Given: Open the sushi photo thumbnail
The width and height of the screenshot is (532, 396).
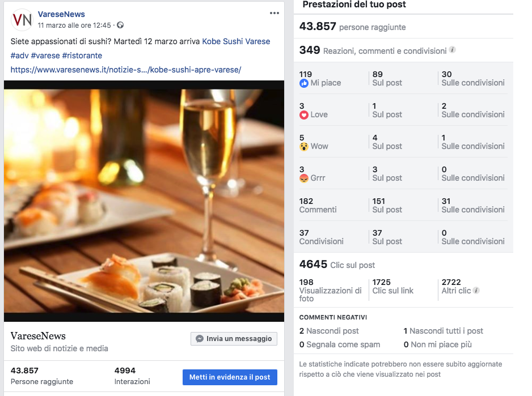Looking at the screenshot, I should point(144,201).
